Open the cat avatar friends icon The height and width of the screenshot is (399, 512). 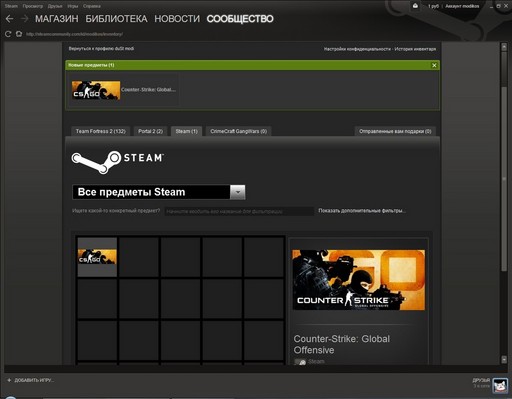pos(500,386)
